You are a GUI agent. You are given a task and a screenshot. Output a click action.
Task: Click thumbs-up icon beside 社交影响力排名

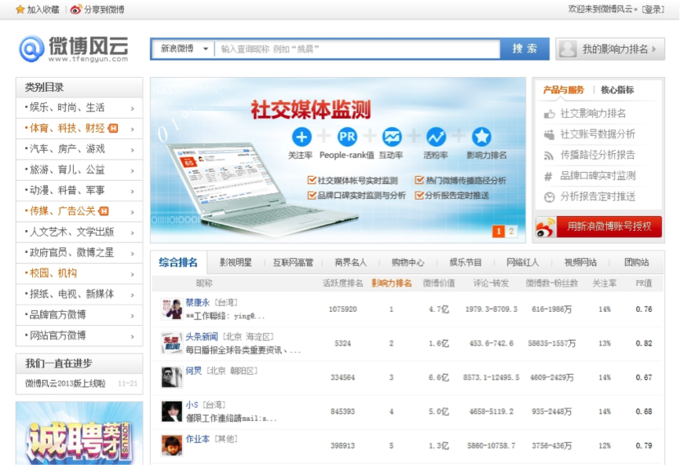[549, 114]
